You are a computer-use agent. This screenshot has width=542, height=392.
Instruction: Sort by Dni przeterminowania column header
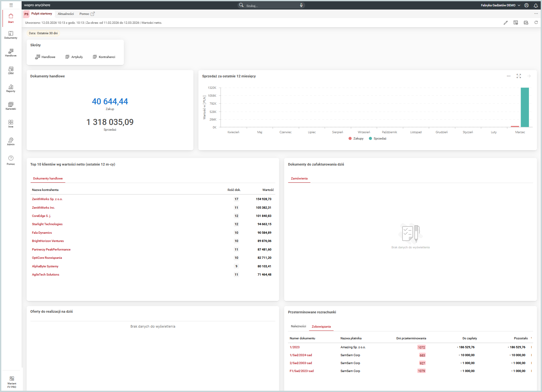tap(411, 338)
